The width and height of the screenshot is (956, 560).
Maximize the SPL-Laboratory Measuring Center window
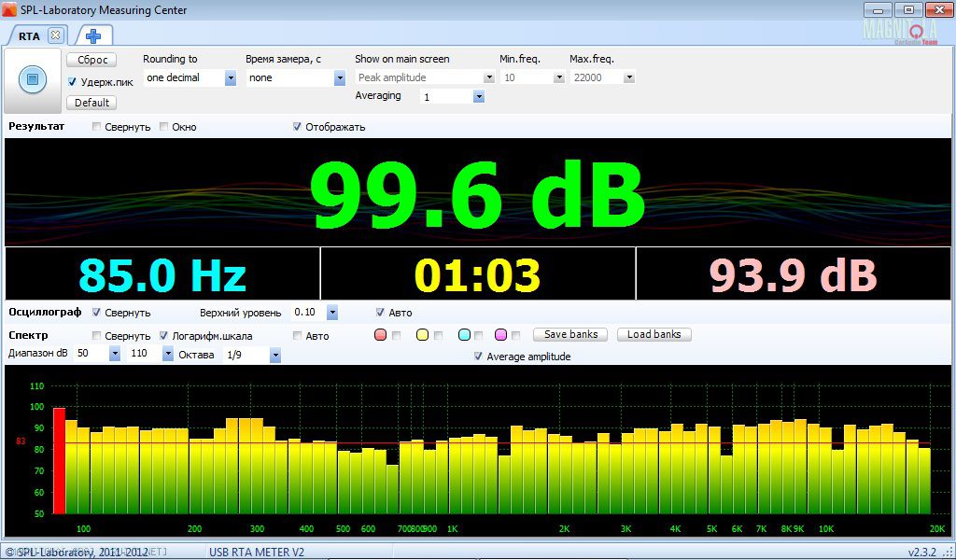(x=908, y=9)
